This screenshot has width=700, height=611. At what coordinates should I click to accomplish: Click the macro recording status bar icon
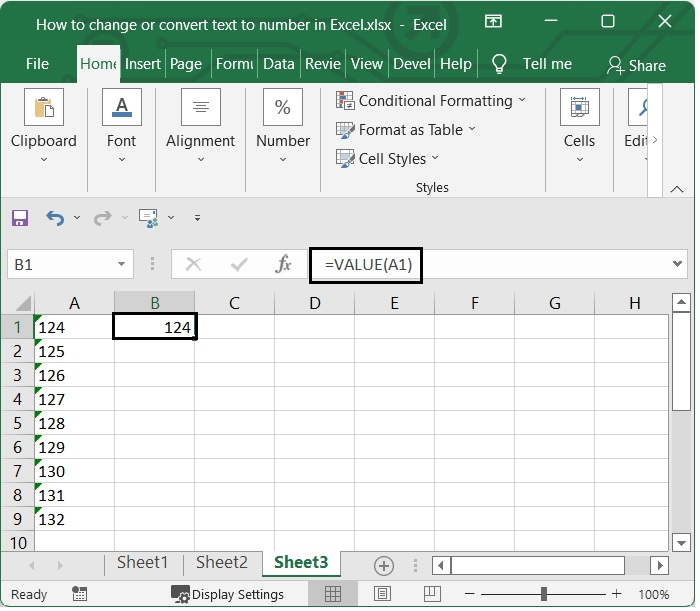79,594
